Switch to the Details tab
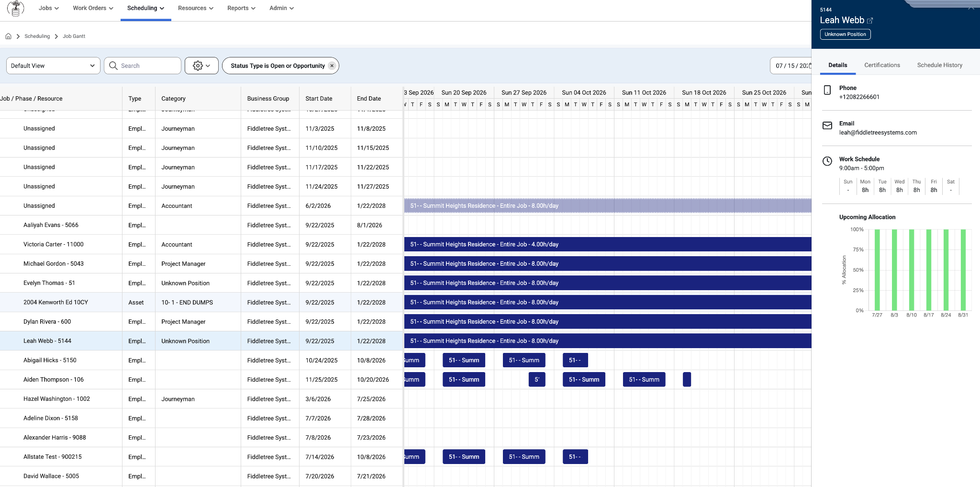The image size is (980, 487). tap(838, 65)
